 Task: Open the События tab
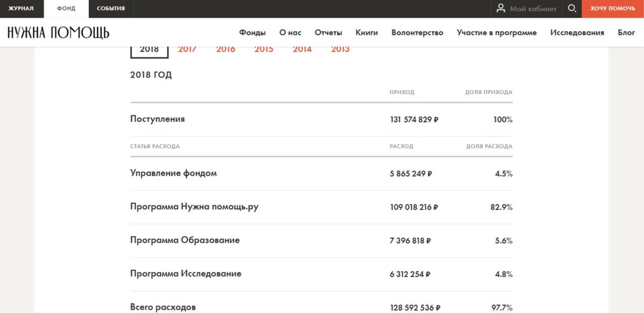point(111,9)
